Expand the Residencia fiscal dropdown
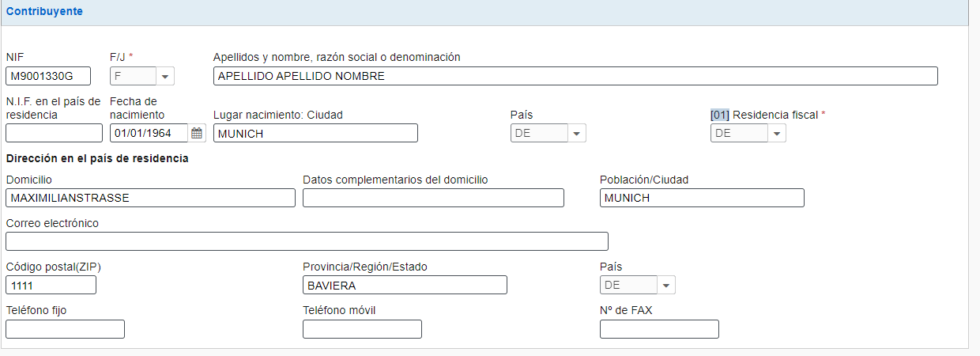 [777, 134]
